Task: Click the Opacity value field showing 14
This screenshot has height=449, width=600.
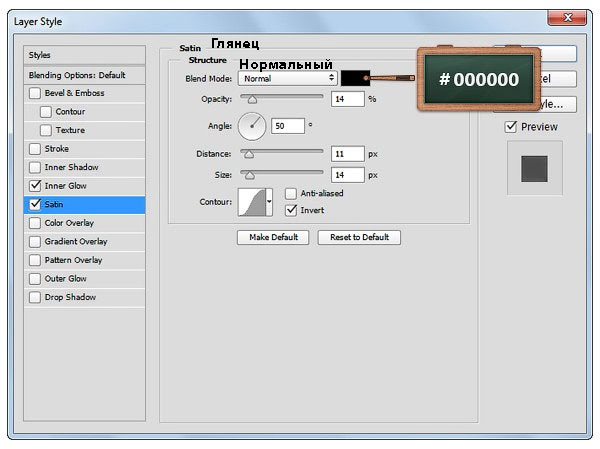Action: click(x=347, y=99)
